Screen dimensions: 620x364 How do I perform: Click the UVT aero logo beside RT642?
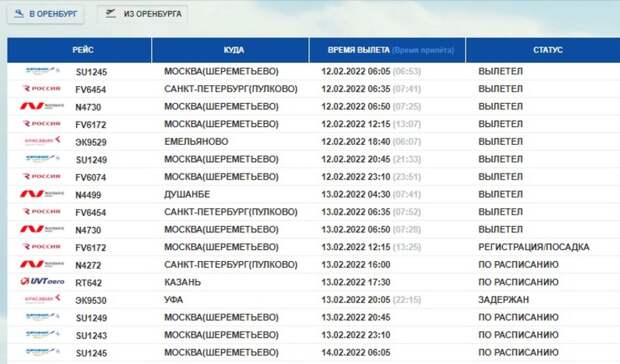click(x=42, y=281)
